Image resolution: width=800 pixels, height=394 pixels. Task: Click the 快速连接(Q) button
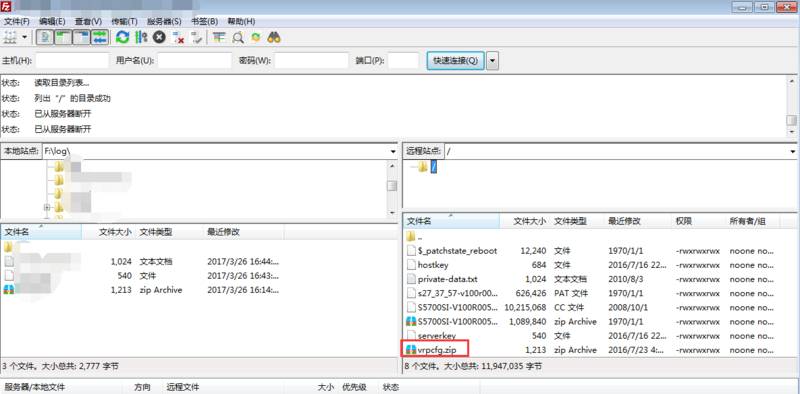click(x=455, y=60)
